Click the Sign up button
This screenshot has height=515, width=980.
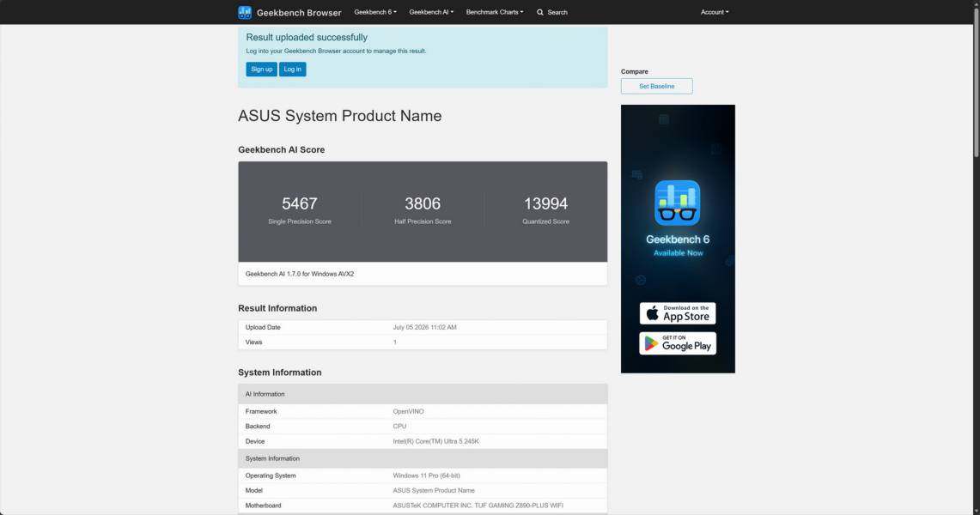tap(261, 70)
